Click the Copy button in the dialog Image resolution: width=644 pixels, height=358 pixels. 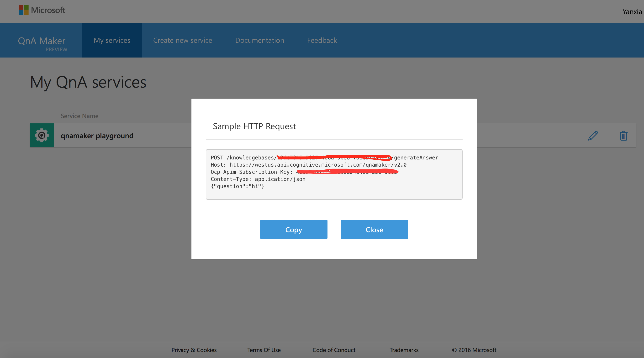tap(294, 229)
